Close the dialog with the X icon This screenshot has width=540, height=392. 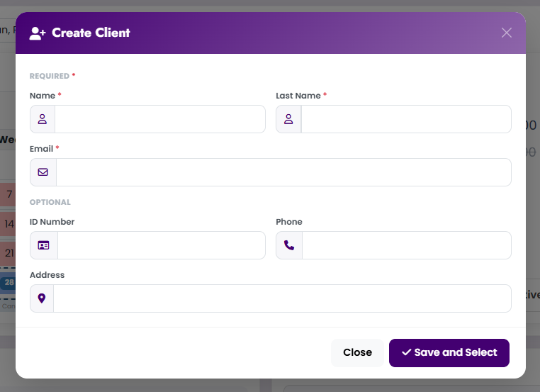[x=506, y=33]
